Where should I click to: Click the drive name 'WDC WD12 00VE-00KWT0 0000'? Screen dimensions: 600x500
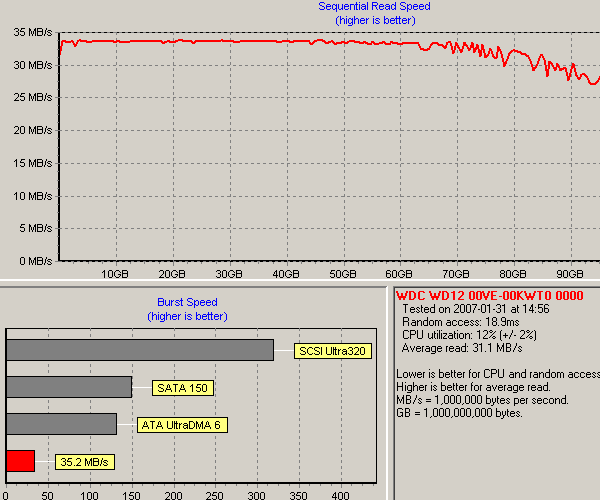pos(489,296)
